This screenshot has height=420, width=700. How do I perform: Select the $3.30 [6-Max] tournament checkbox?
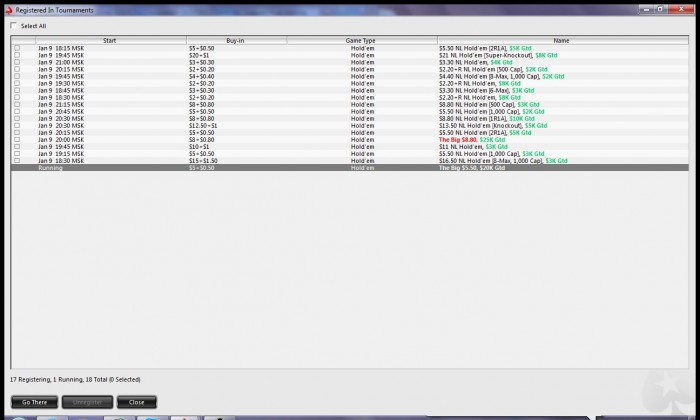(x=17, y=90)
